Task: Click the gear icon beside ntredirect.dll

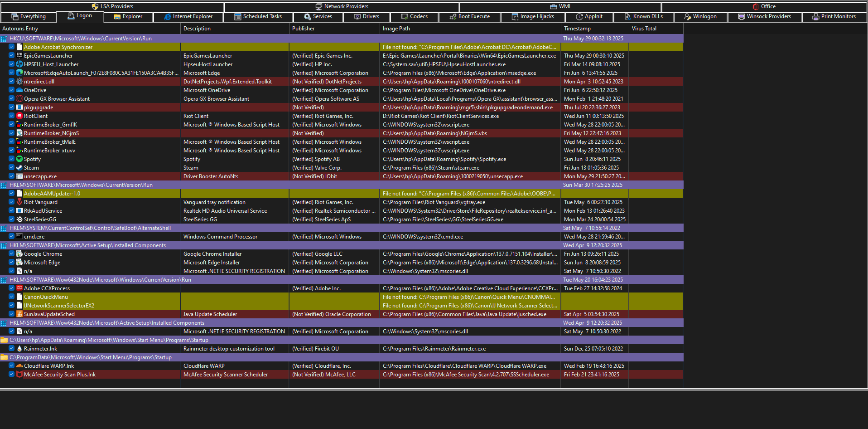Action: tap(19, 82)
